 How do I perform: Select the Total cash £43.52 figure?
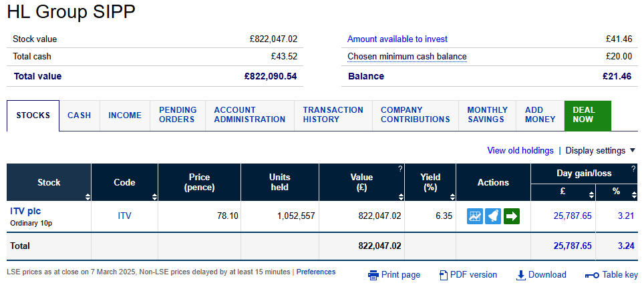click(x=284, y=57)
